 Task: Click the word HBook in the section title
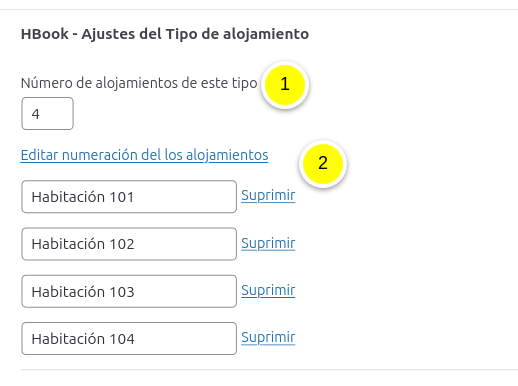point(45,34)
